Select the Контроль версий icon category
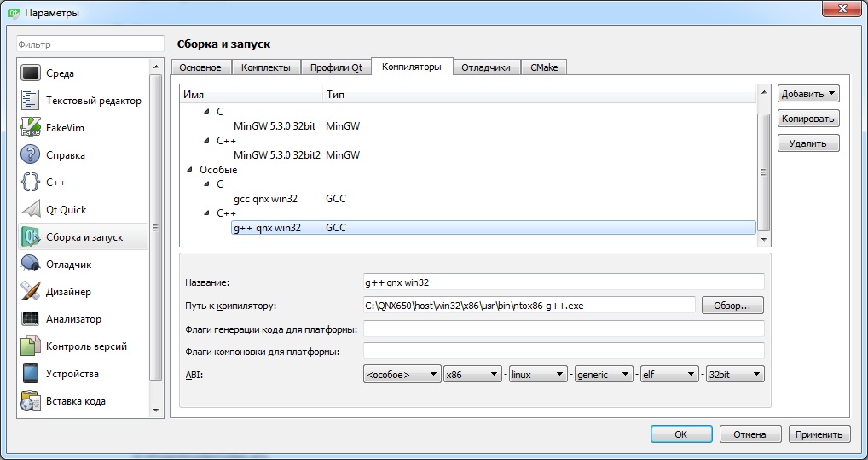This screenshot has height=460, width=868. click(x=31, y=346)
